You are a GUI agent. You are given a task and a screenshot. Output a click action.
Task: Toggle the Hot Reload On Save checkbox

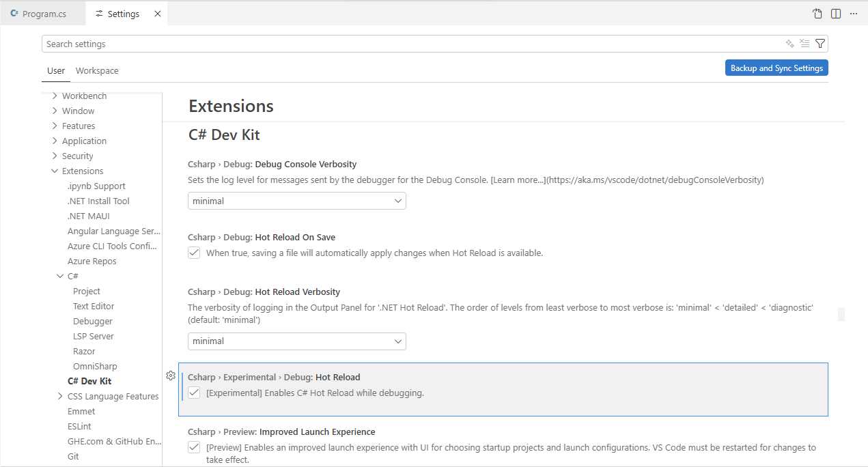click(194, 253)
